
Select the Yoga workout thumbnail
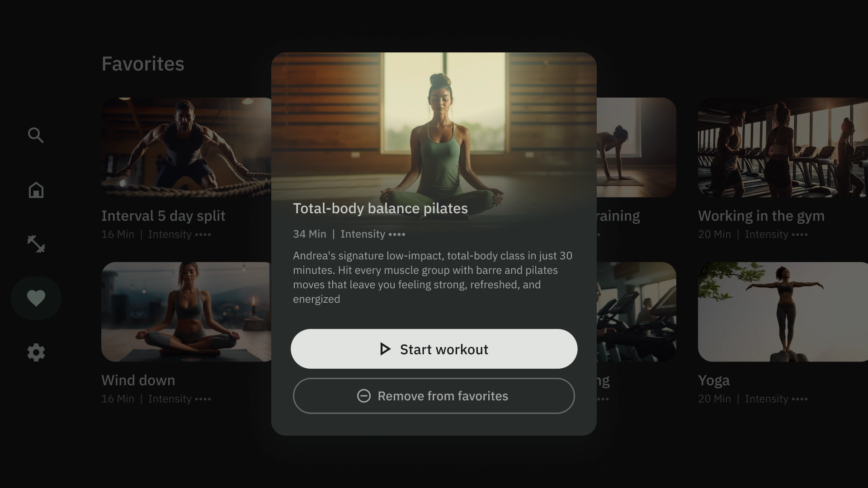782,312
